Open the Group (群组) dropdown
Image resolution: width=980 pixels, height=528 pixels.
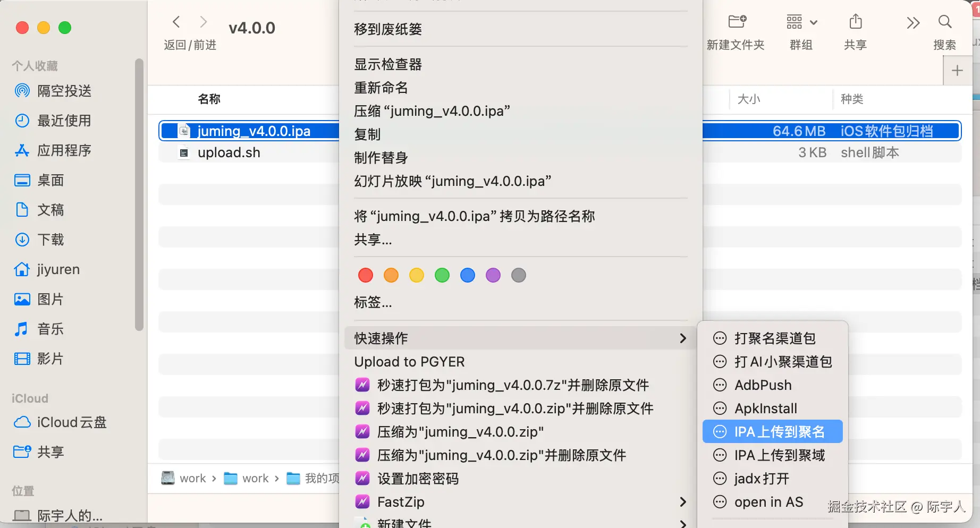(801, 22)
